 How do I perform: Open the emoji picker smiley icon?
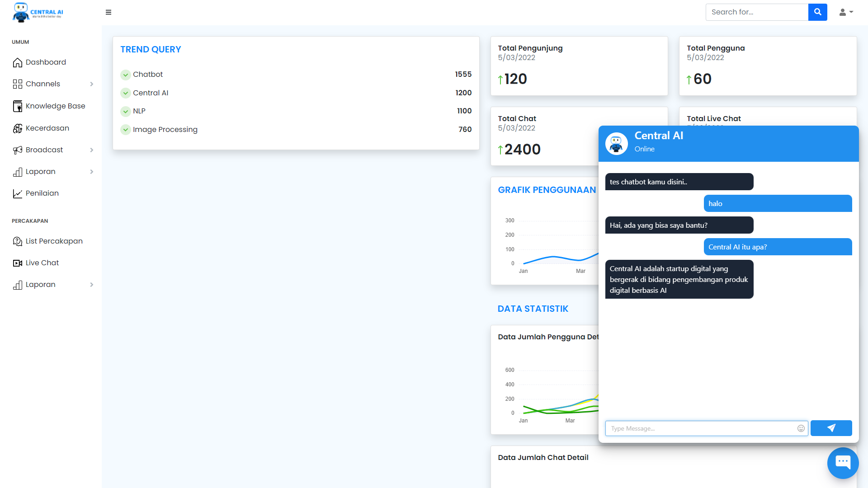tap(801, 428)
